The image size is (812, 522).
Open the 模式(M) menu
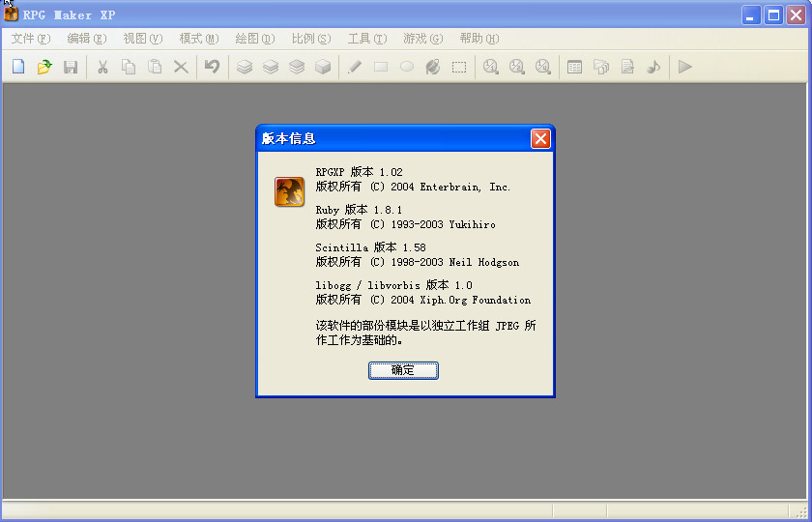click(x=199, y=39)
